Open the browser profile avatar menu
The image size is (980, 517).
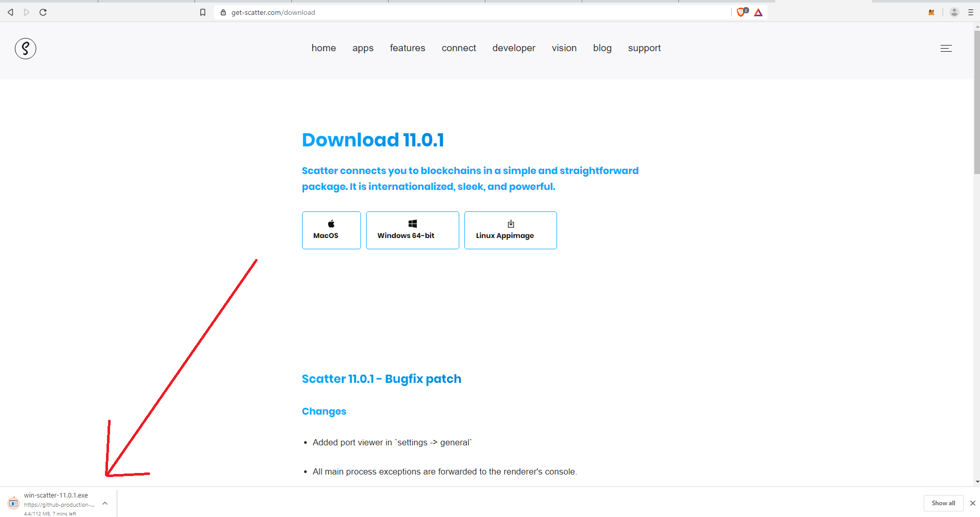(954, 12)
